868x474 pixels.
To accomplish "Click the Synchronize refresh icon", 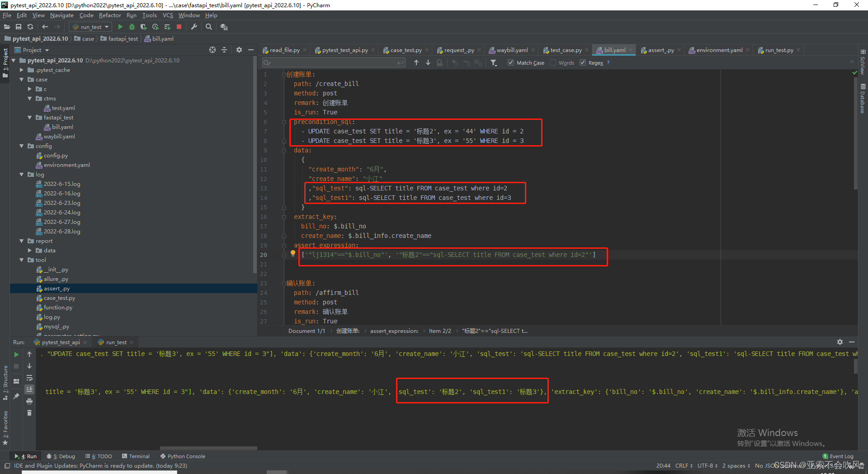I will point(30,27).
